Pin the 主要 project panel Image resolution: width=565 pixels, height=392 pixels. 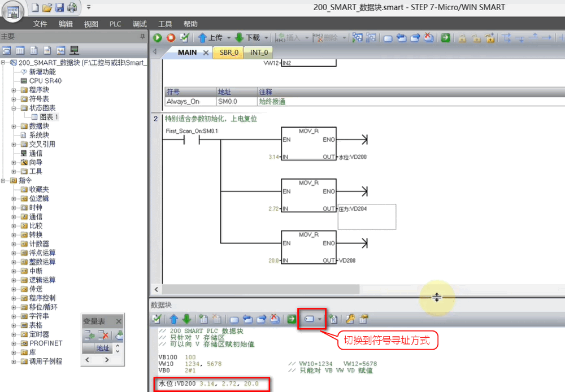(142, 36)
